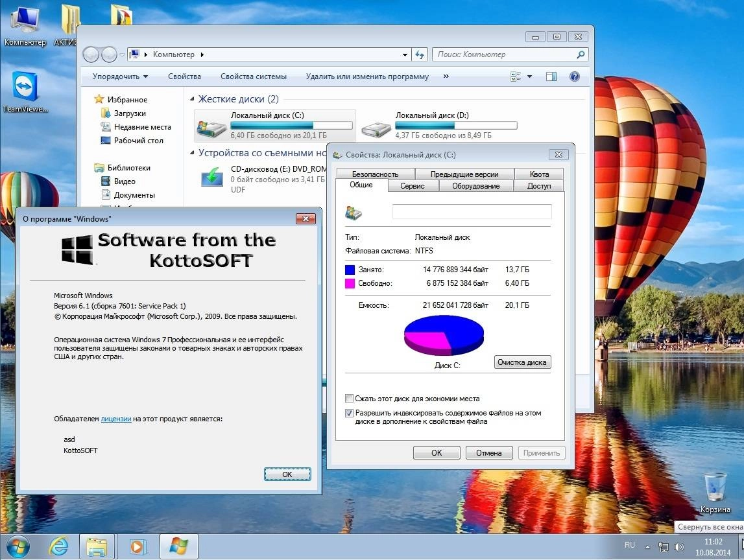744x560 pixels.
Task: Click the C: drive usage bar
Action: pos(291,125)
